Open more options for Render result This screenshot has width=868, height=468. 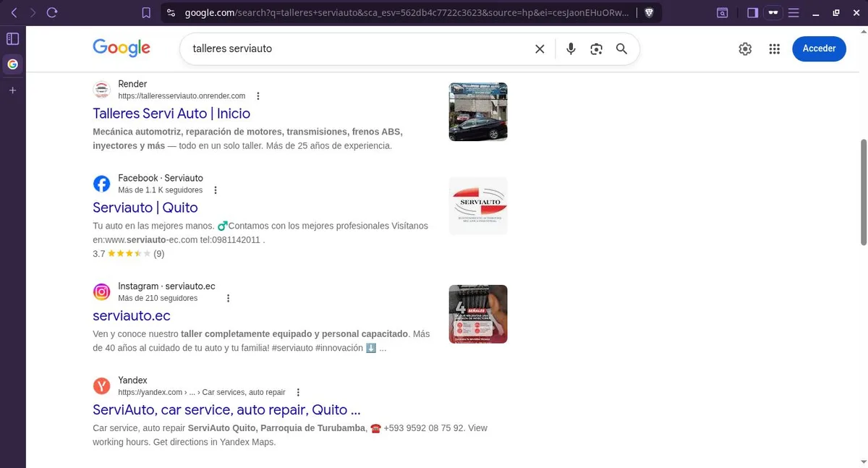pyautogui.click(x=258, y=96)
